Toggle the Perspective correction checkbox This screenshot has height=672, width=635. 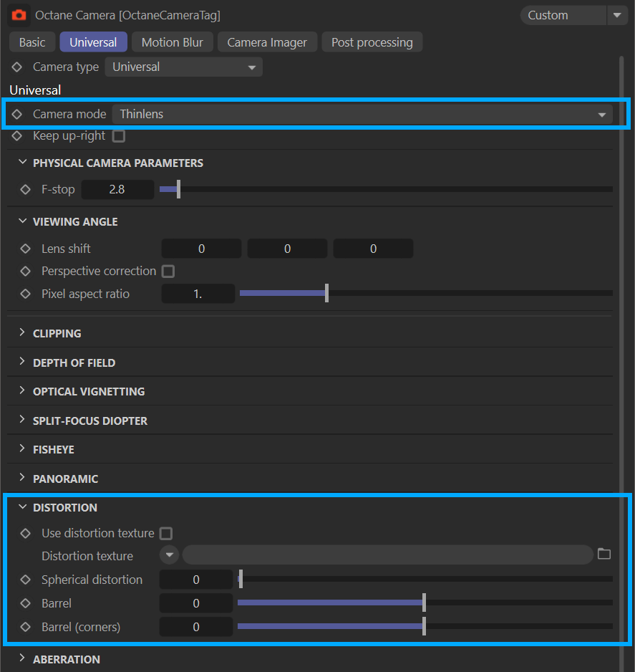168,272
